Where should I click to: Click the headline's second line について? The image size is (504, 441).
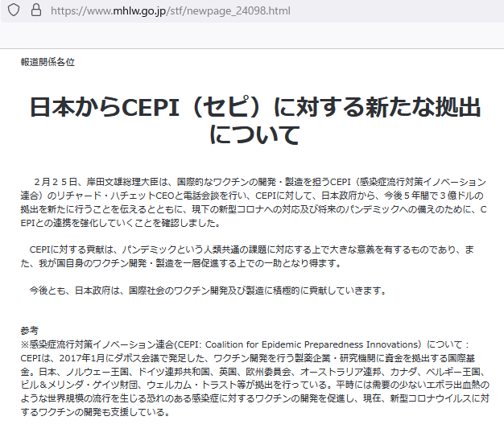point(255,134)
